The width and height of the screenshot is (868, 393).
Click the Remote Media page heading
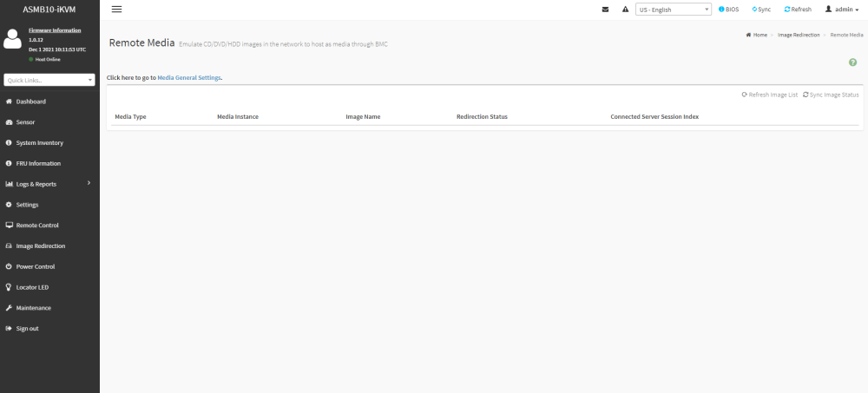click(141, 43)
